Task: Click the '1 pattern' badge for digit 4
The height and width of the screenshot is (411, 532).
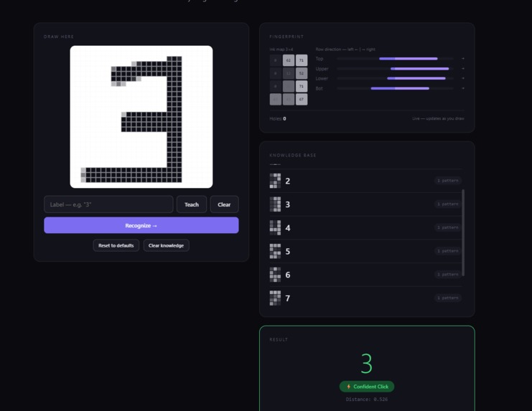Action: tap(448, 227)
